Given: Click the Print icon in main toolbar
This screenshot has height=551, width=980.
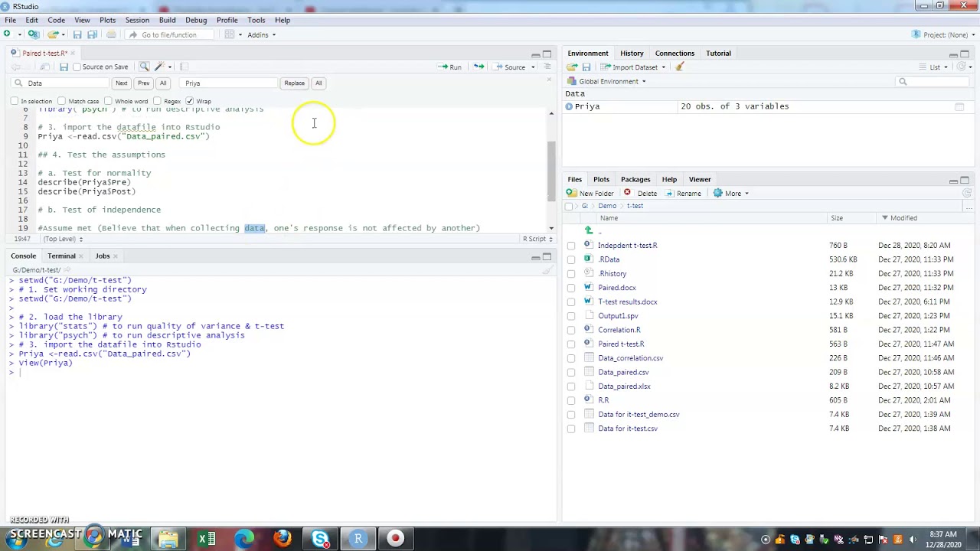Looking at the screenshot, I should 111,34.
